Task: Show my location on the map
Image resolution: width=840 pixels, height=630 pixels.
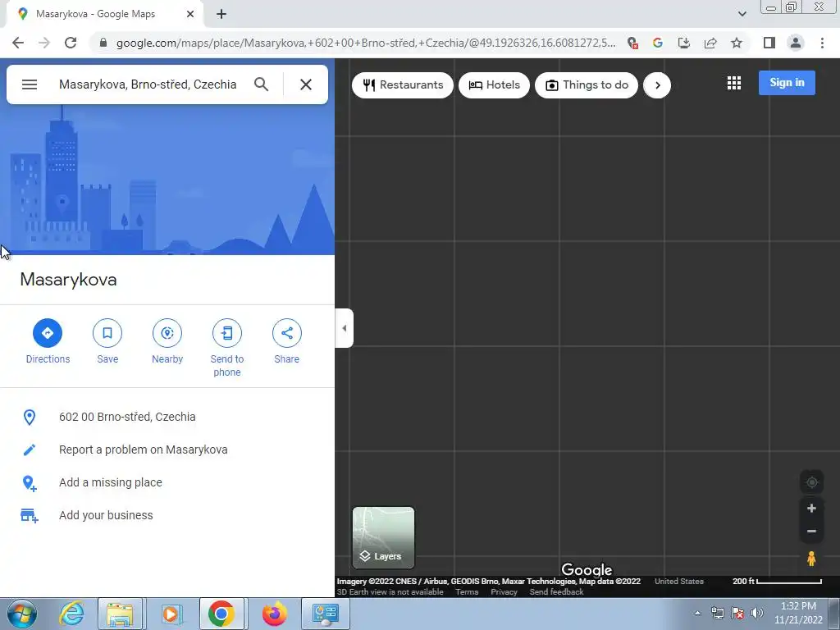Action: (811, 482)
